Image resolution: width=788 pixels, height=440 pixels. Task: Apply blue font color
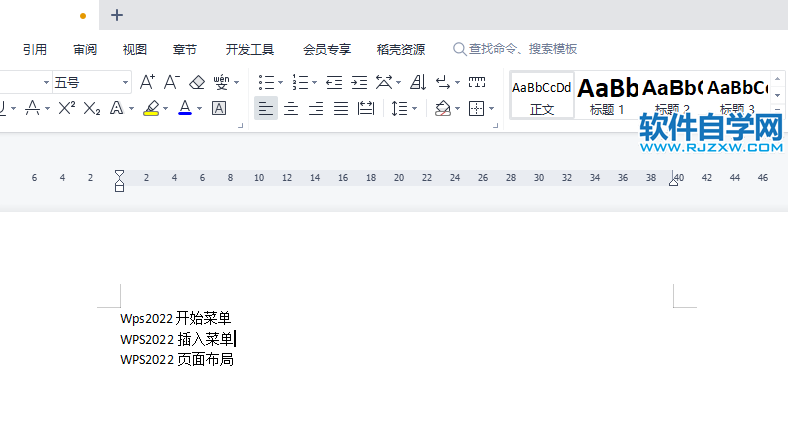(185, 108)
